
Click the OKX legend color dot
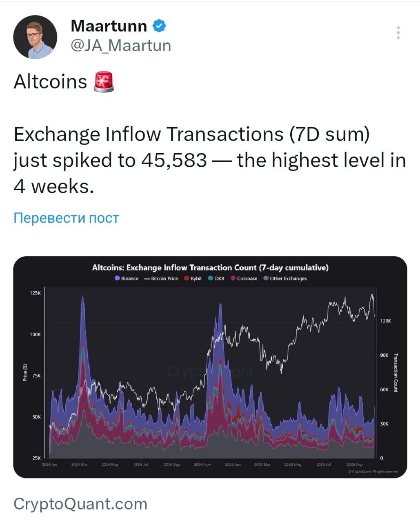pyautogui.click(x=211, y=278)
